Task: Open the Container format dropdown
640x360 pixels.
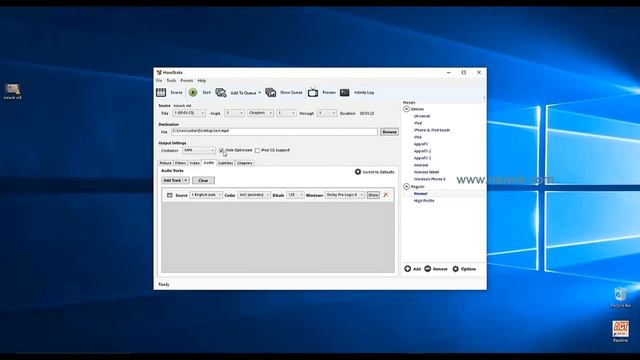Action: tap(199, 150)
